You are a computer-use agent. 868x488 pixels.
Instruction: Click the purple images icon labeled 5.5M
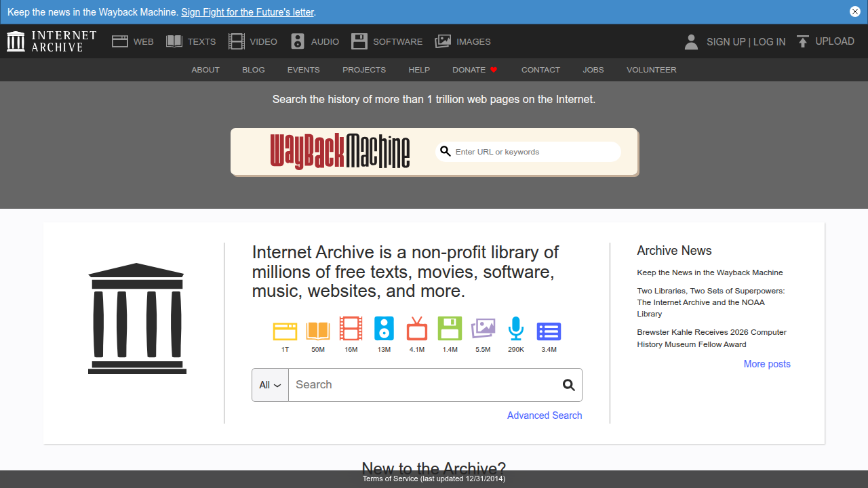tap(483, 329)
